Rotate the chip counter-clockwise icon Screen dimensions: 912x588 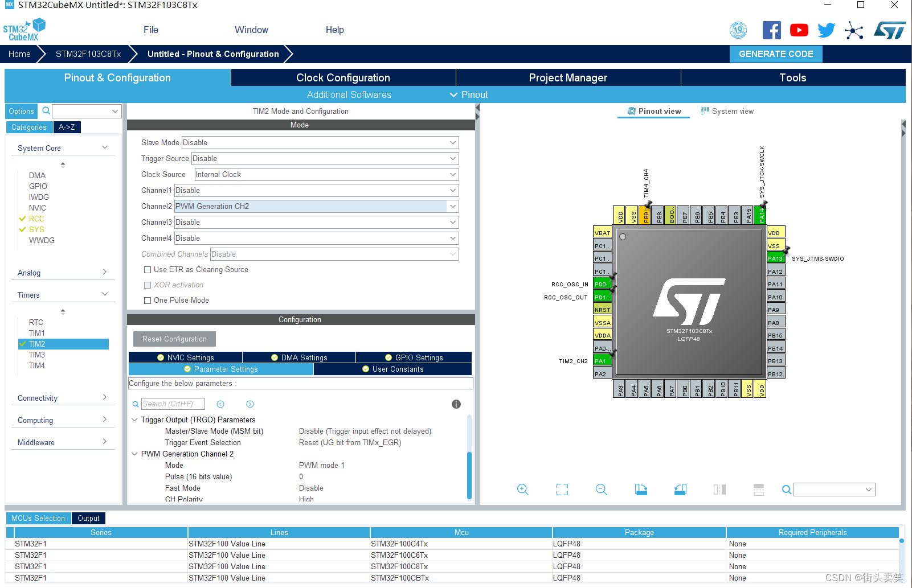[x=680, y=490]
